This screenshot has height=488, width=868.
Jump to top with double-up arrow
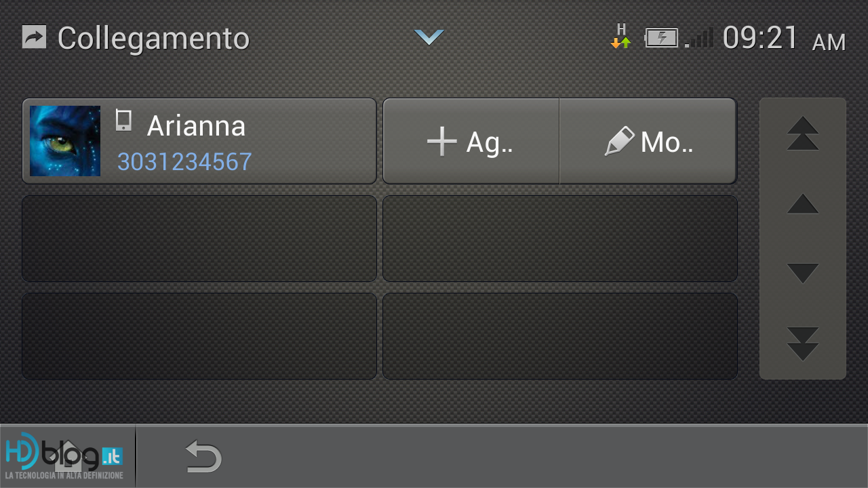click(803, 134)
